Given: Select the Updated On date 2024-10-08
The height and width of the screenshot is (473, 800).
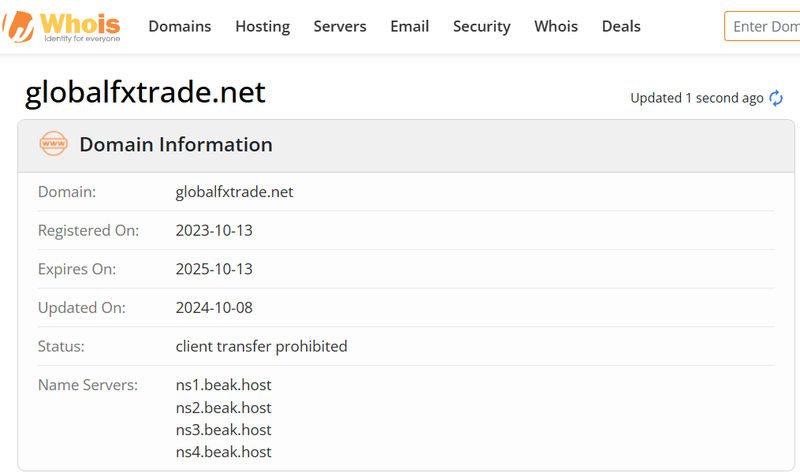Looking at the screenshot, I should pyautogui.click(x=214, y=308).
